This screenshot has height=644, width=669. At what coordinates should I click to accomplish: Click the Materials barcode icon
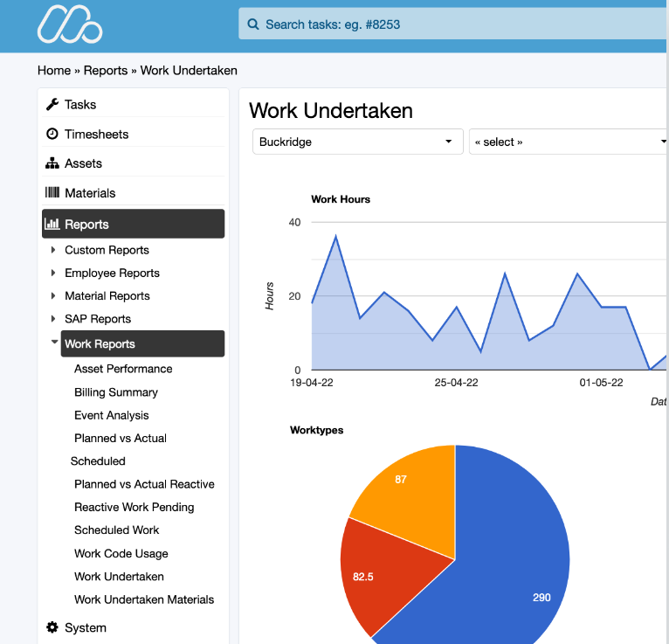pyautogui.click(x=52, y=192)
